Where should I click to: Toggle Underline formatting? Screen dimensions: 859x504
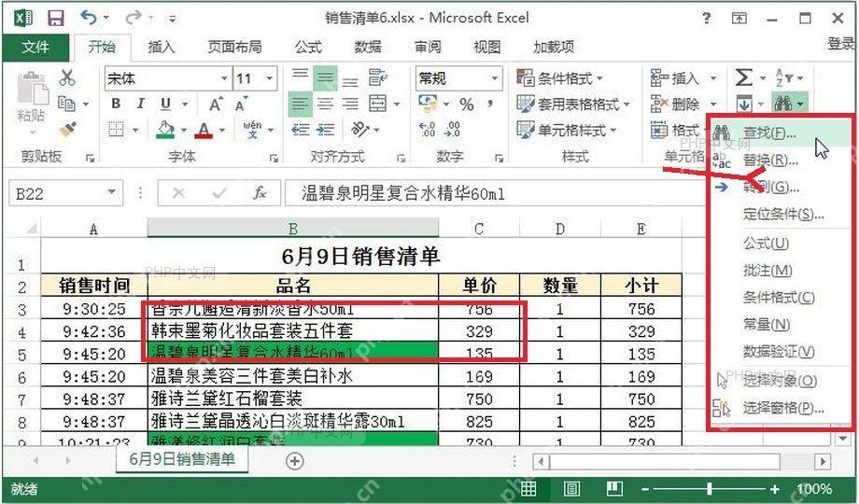[165, 104]
